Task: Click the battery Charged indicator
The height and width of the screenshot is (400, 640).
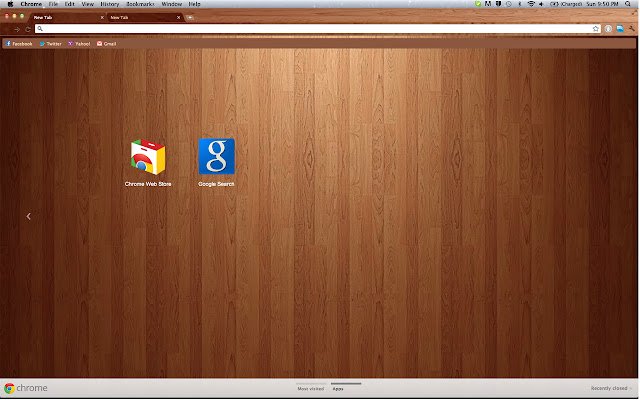Action: coord(566,4)
